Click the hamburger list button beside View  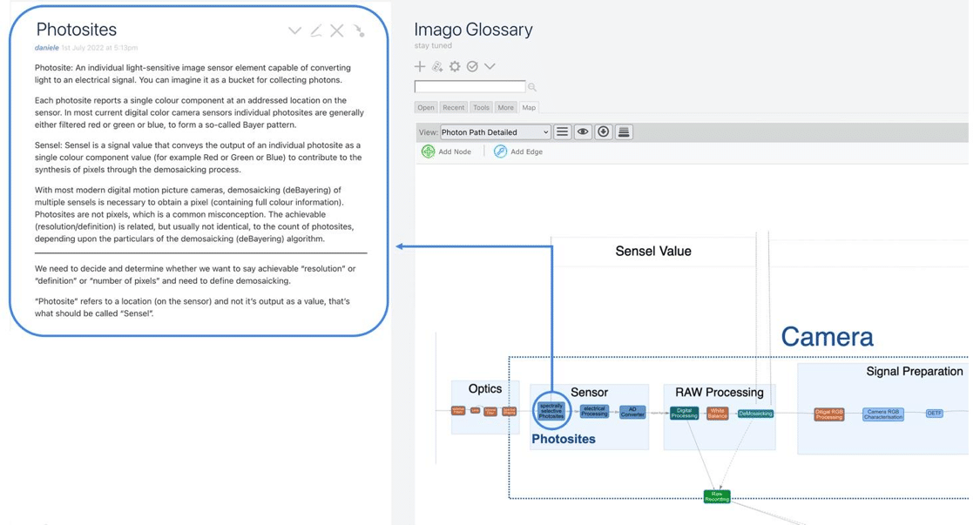coord(562,131)
